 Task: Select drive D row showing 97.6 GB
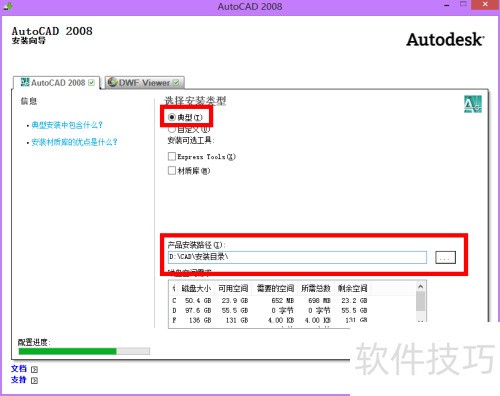[270, 310]
